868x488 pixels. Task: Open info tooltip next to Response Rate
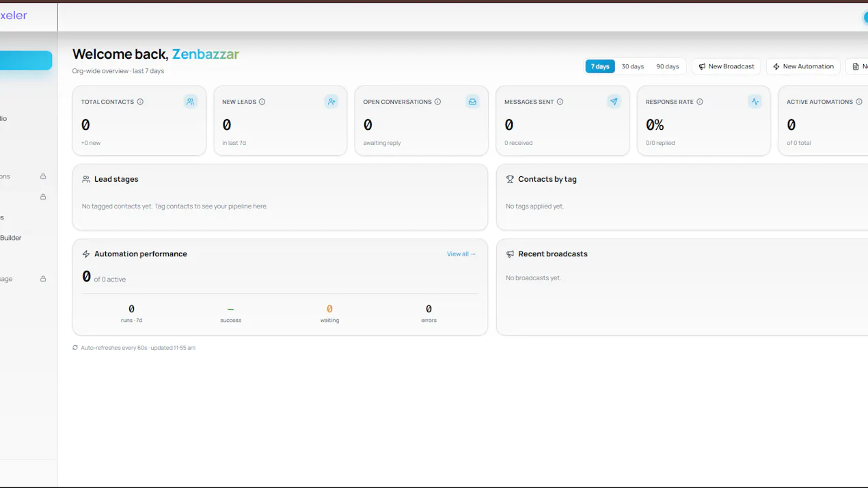(699, 102)
